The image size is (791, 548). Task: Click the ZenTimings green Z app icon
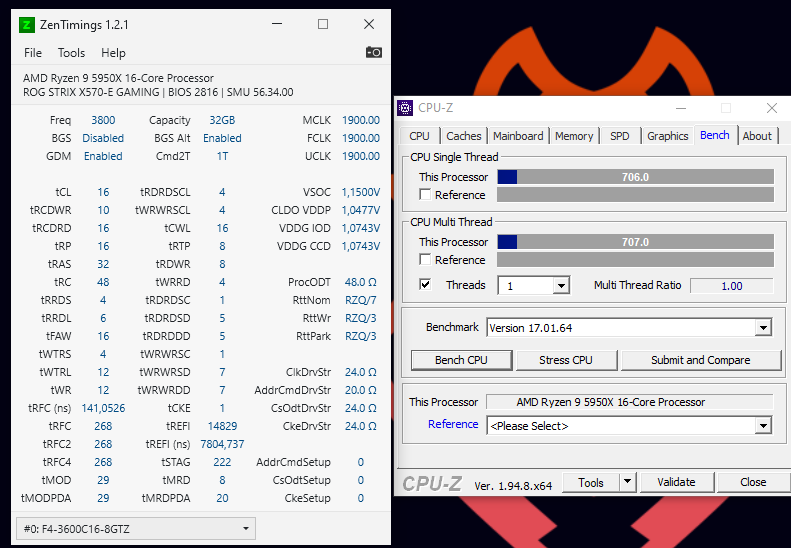click(27, 25)
